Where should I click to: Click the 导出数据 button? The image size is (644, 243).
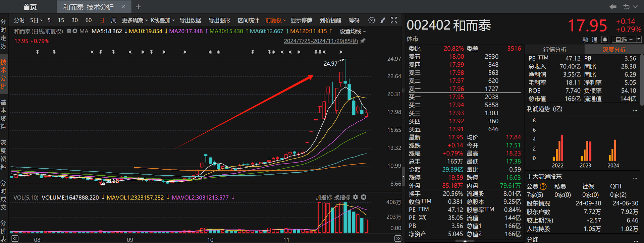[x=190, y=20]
